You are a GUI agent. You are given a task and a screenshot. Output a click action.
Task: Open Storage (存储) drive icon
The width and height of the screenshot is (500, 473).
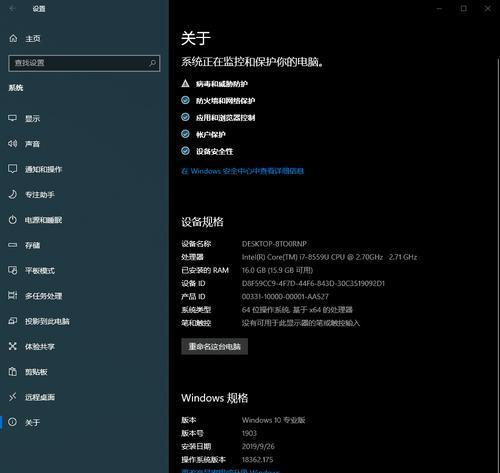click(13, 245)
